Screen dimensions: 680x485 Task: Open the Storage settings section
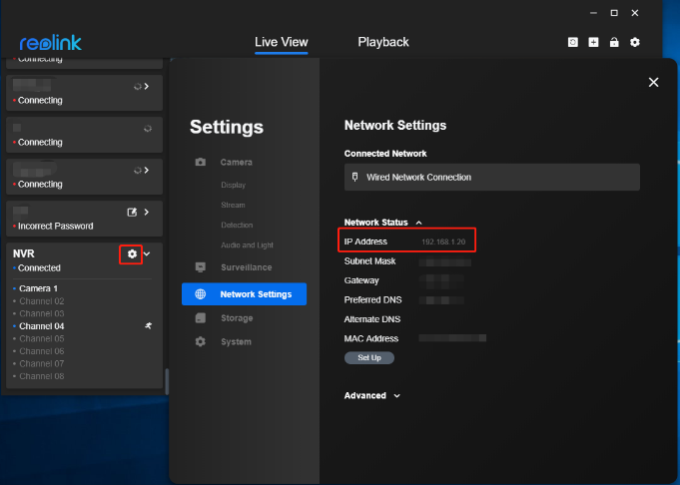pyautogui.click(x=236, y=318)
